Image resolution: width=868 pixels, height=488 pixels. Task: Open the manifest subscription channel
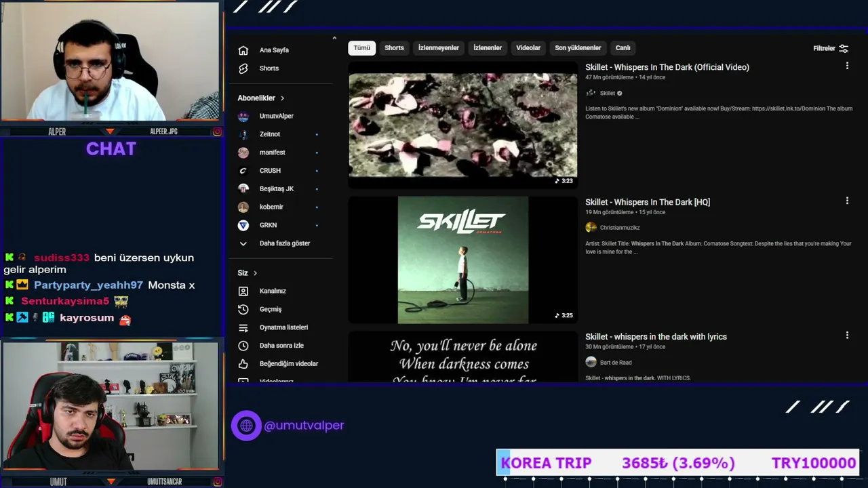point(272,152)
